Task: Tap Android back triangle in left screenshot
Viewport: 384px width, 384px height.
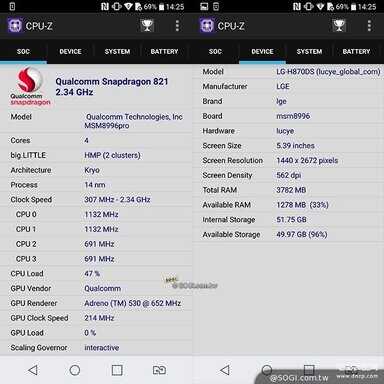Action: 33,370
